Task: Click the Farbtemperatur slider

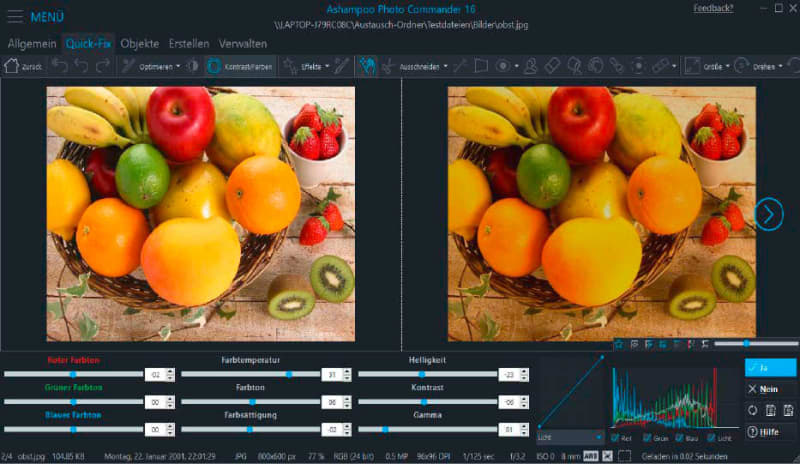Action: (251, 374)
